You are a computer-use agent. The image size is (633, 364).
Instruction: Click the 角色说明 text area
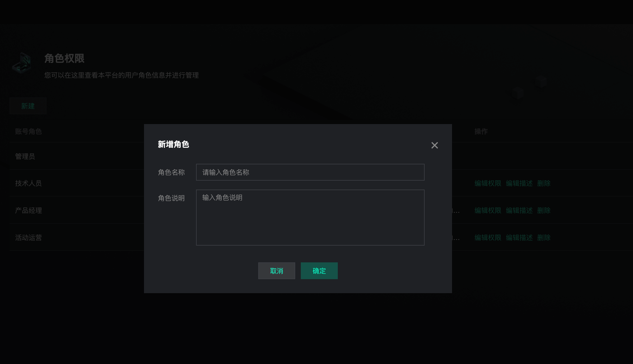click(x=310, y=217)
